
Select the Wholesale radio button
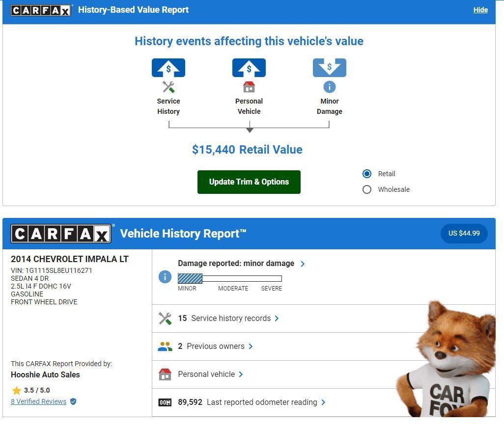[x=367, y=189]
